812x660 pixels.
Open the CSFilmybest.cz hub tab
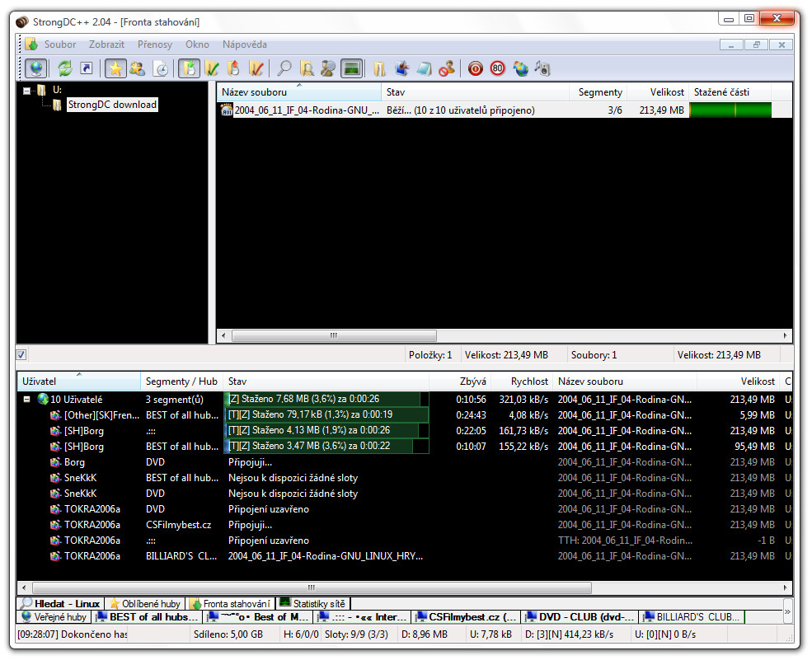466,617
